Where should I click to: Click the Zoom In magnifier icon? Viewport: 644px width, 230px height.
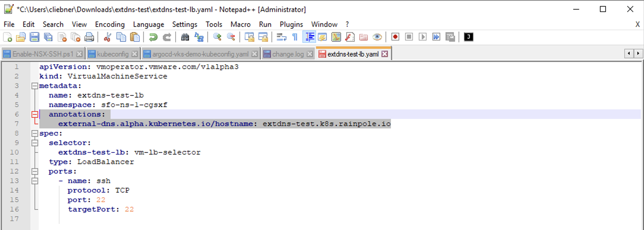(x=217, y=37)
